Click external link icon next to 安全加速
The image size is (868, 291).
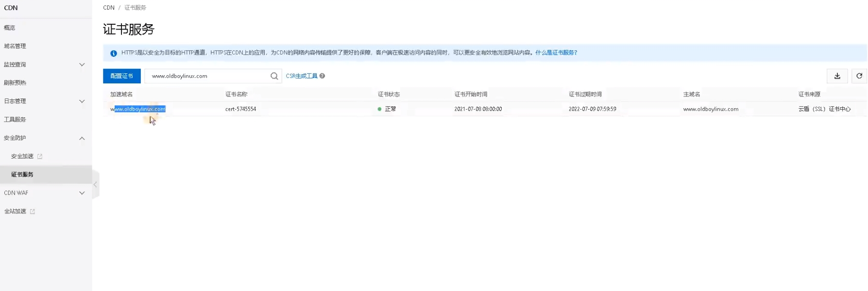40,156
